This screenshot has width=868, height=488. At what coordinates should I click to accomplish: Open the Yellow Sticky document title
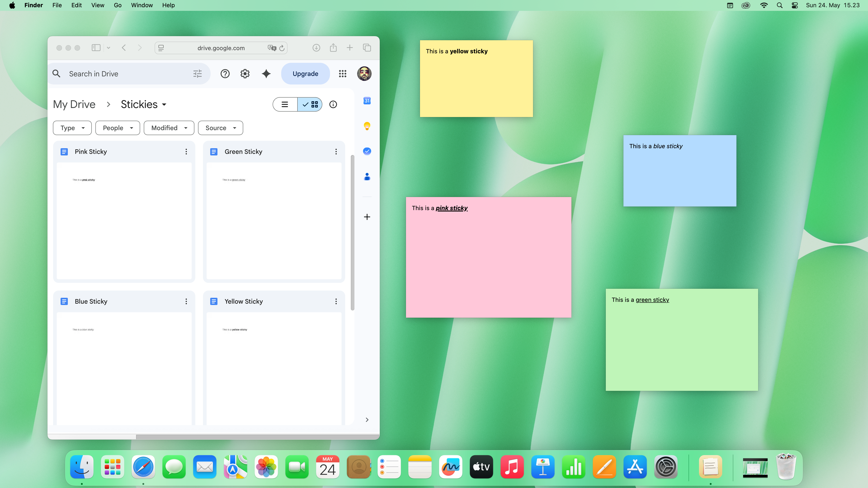[x=244, y=301]
